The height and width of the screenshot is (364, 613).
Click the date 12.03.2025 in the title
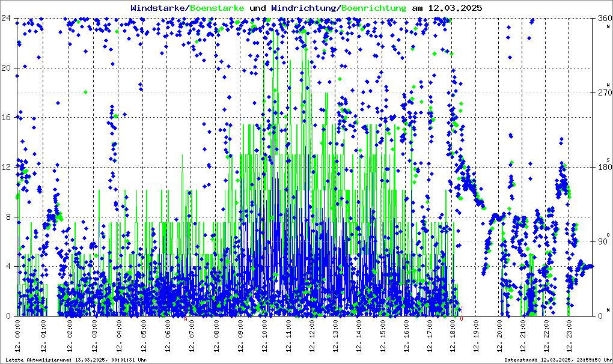(x=454, y=8)
